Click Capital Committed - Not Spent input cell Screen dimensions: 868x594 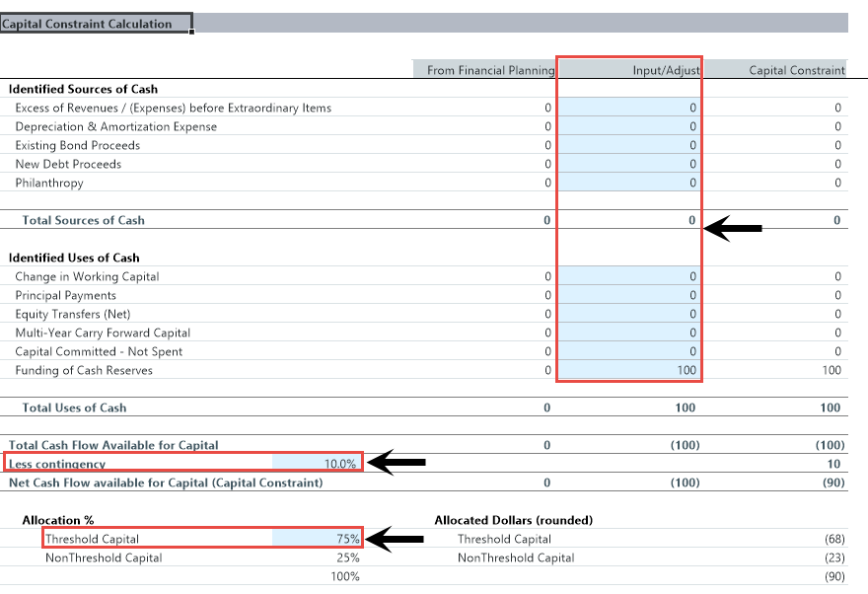tap(629, 351)
